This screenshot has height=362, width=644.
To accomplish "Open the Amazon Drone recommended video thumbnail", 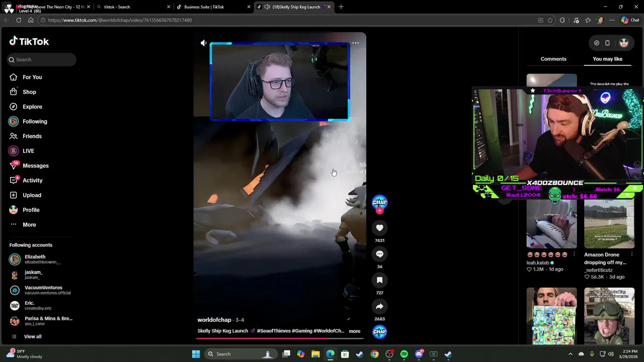I will point(609,224).
